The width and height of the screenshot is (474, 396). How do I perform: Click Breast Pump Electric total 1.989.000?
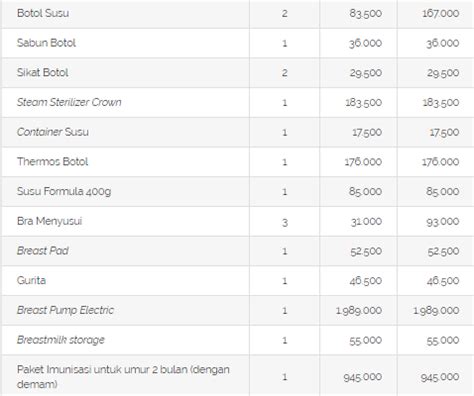tap(436, 311)
